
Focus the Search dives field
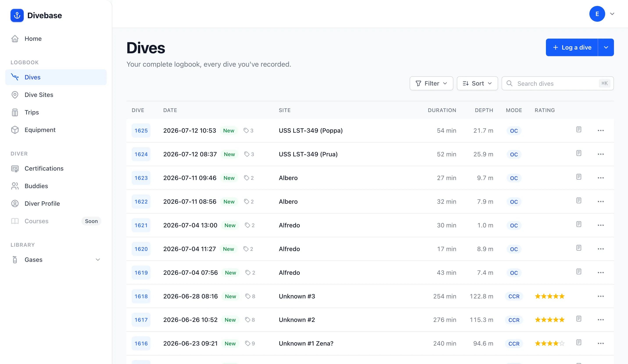pos(558,83)
